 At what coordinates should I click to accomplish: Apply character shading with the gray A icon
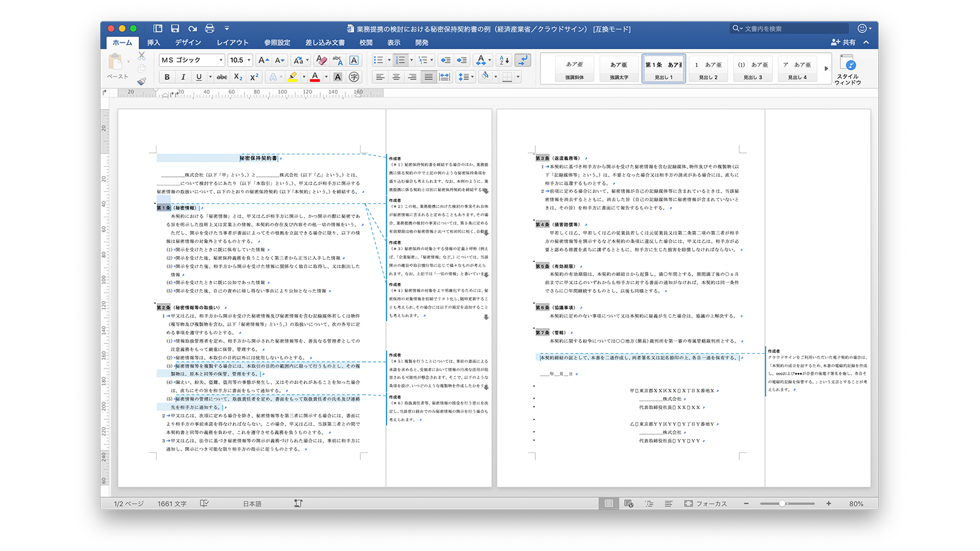tap(337, 77)
